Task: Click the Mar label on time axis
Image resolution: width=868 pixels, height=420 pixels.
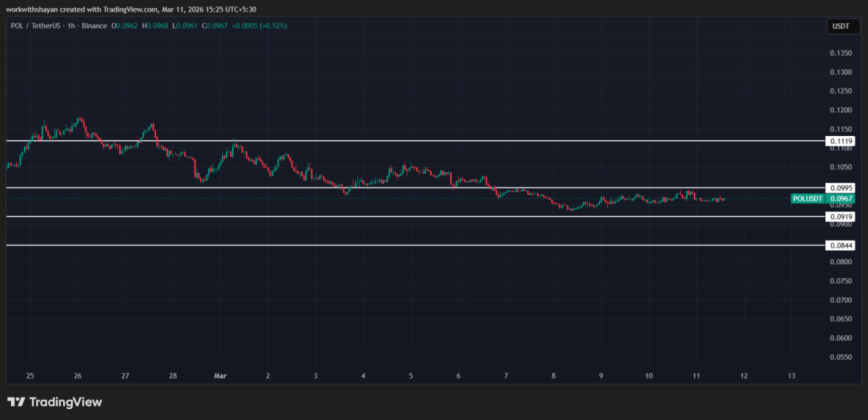Action: tap(220, 376)
